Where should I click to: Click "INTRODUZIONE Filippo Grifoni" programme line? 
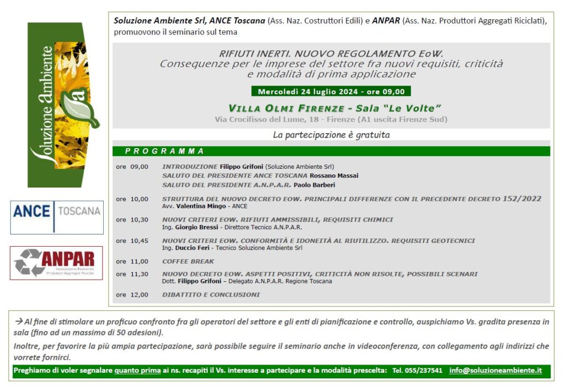coord(248,167)
